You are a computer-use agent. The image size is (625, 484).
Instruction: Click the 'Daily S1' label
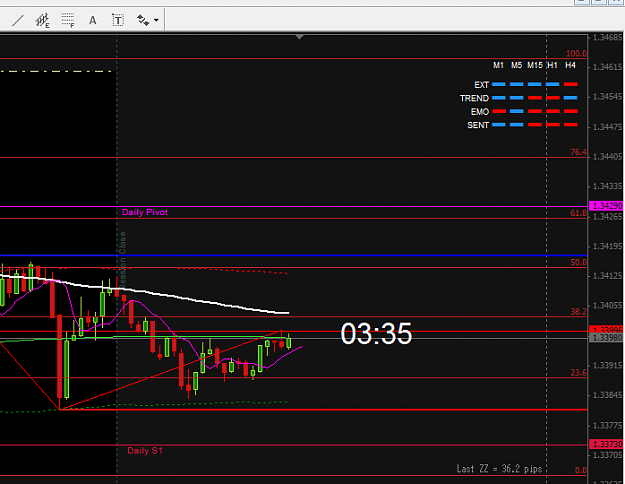click(x=145, y=451)
